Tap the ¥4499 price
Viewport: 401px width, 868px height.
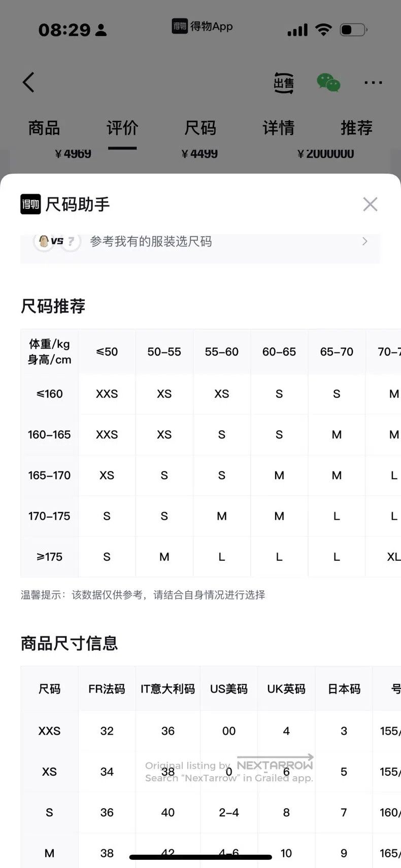point(199,154)
